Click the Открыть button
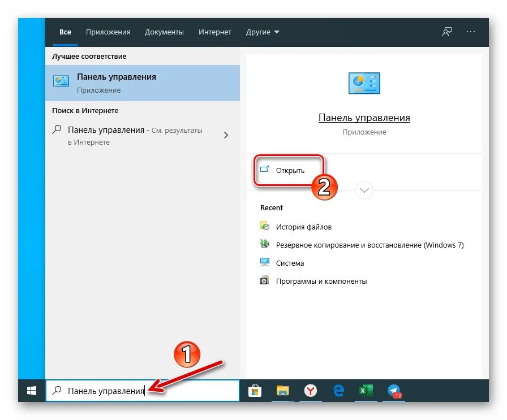 point(289,170)
